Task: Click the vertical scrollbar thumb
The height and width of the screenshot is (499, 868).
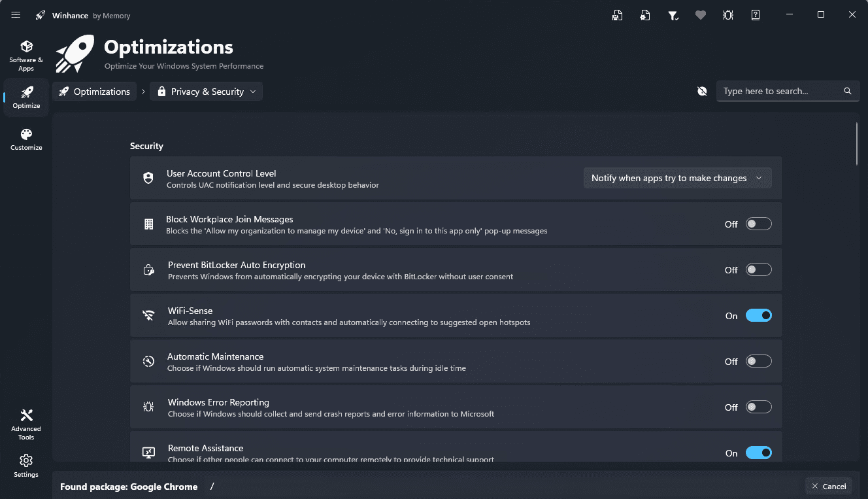Action: [x=857, y=144]
